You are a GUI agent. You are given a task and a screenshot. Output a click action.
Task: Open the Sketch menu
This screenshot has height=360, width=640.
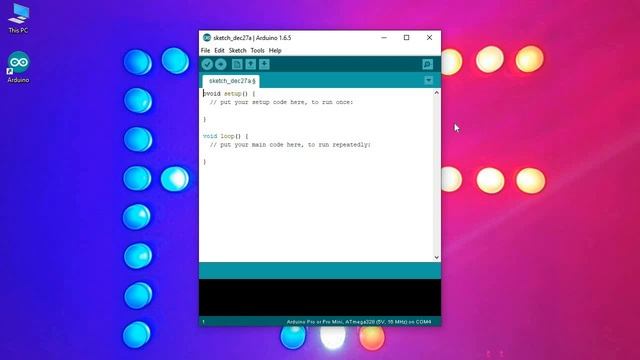[x=238, y=51]
